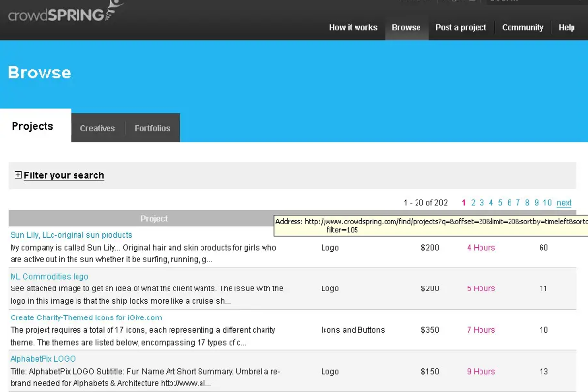This screenshot has width=588, height=392.
Task: Go to Post a project
Action: tap(460, 27)
